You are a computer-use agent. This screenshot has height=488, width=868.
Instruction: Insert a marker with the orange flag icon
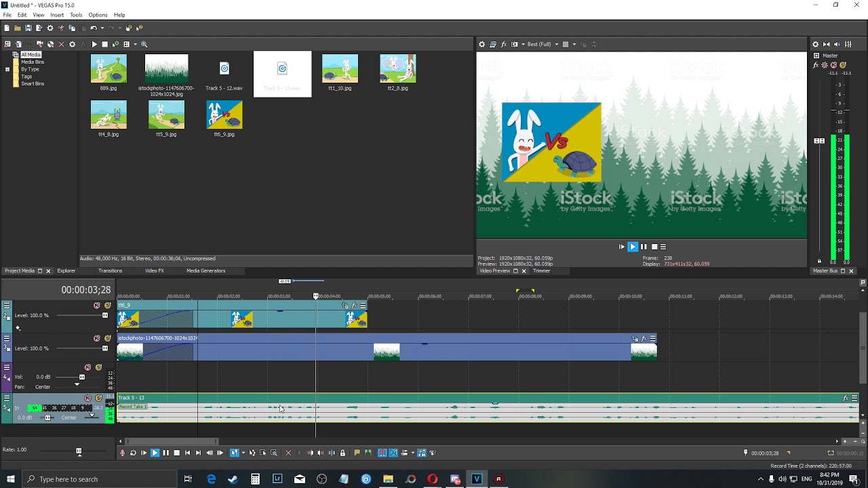click(357, 453)
